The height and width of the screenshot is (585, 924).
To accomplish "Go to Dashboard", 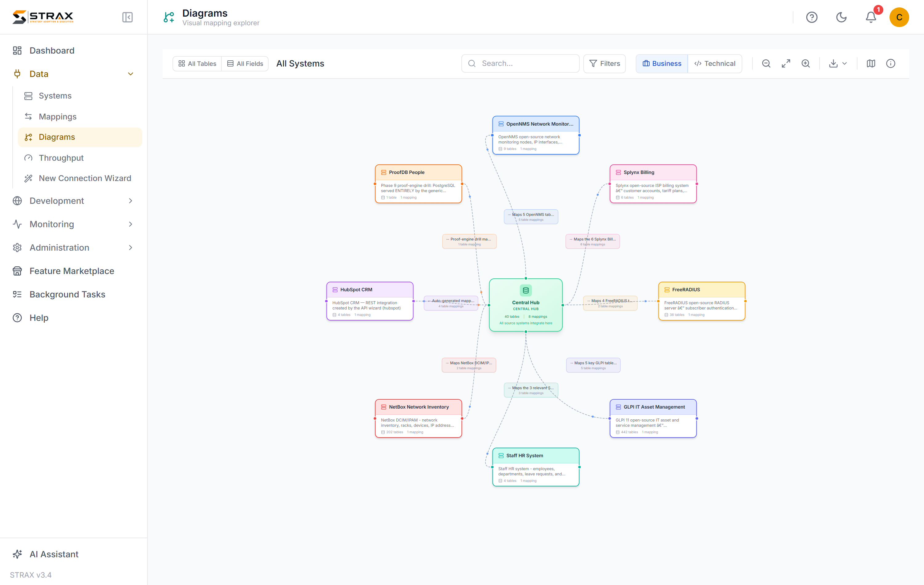I will 74,50.
